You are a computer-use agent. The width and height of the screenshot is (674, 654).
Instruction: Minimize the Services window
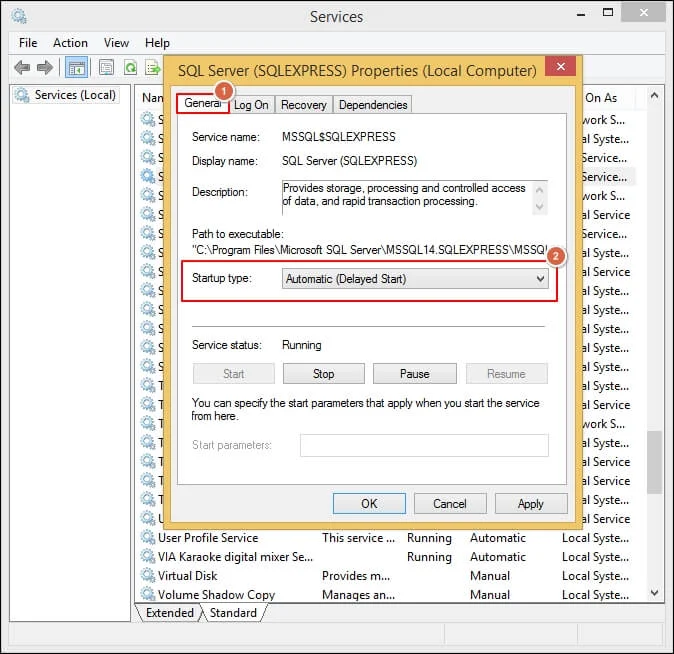(x=581, y=14)
